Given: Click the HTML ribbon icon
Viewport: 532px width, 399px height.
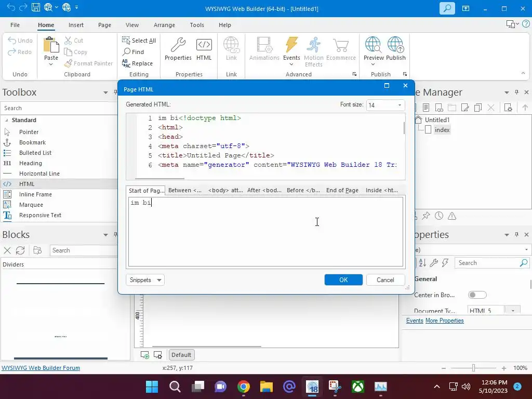Looking at the screenshot, I should 204,49.
